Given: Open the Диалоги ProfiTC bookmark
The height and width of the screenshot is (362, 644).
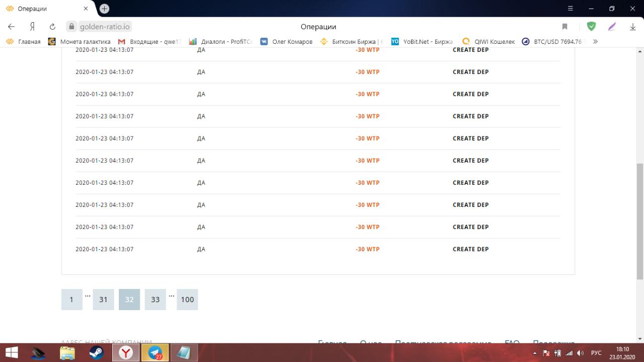Looking at the screenshot, I should coord(220,42).
